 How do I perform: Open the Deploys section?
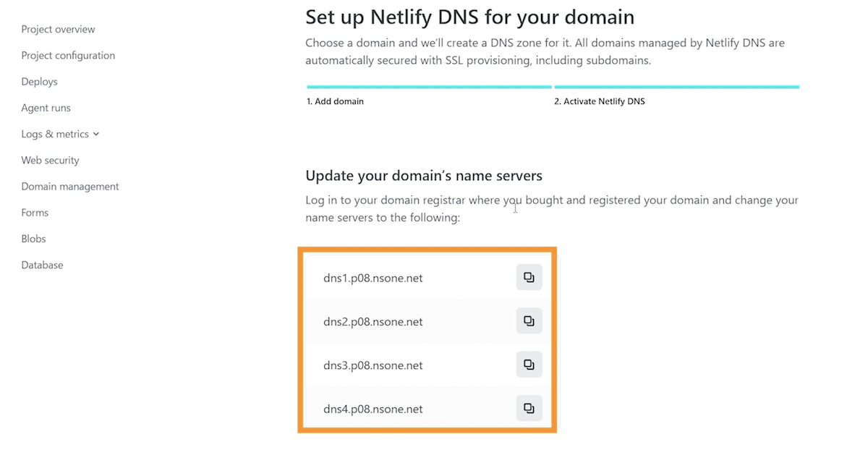(x=39, y=82)
